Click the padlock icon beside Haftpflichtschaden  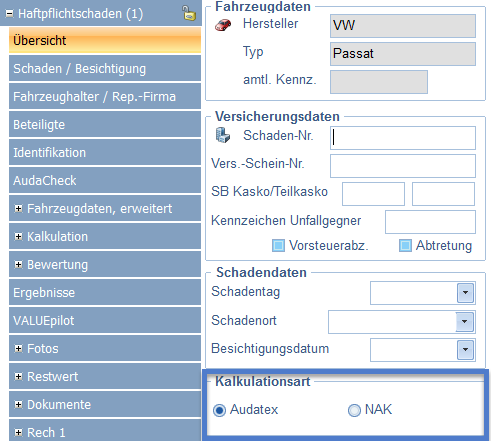[x=189, y=13]
